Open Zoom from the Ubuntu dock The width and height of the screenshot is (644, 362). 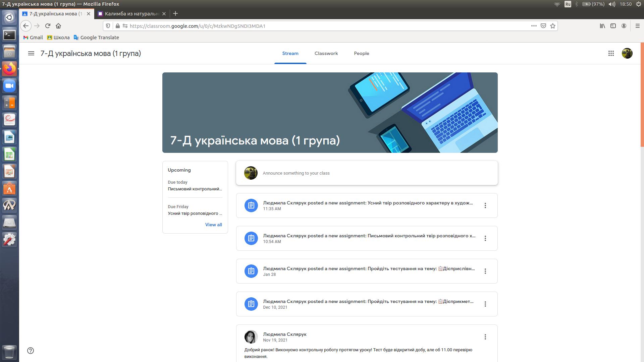tap(9, 86)
